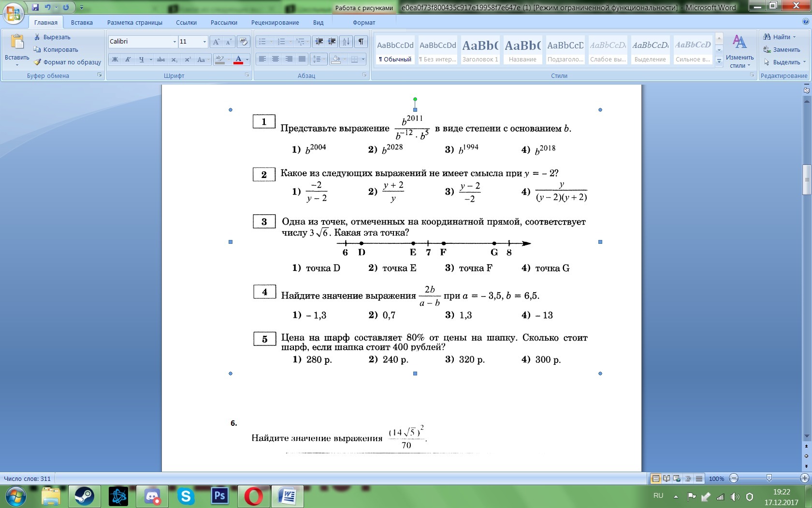Open Photoshop from the taskbar

(x=219, y=496)
